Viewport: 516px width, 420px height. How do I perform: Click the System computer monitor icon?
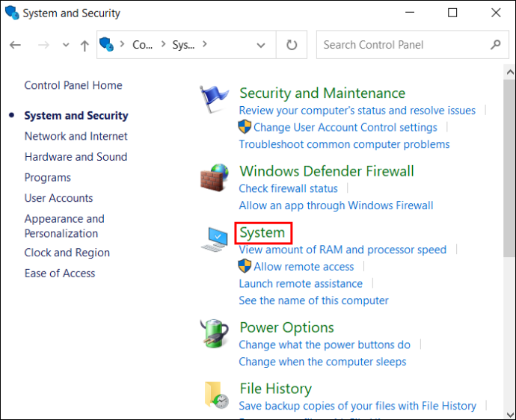(215, 239)
